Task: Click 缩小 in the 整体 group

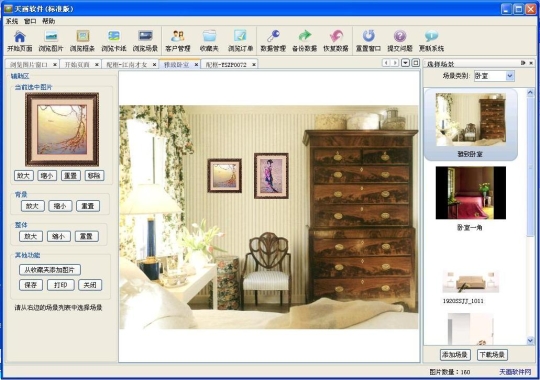Action: pos(59,236)
